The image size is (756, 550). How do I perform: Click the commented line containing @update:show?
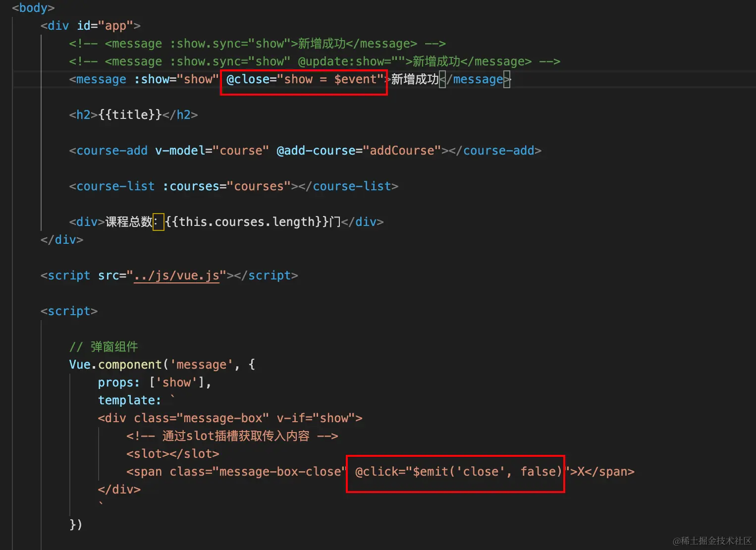click(x=315, y=61)
